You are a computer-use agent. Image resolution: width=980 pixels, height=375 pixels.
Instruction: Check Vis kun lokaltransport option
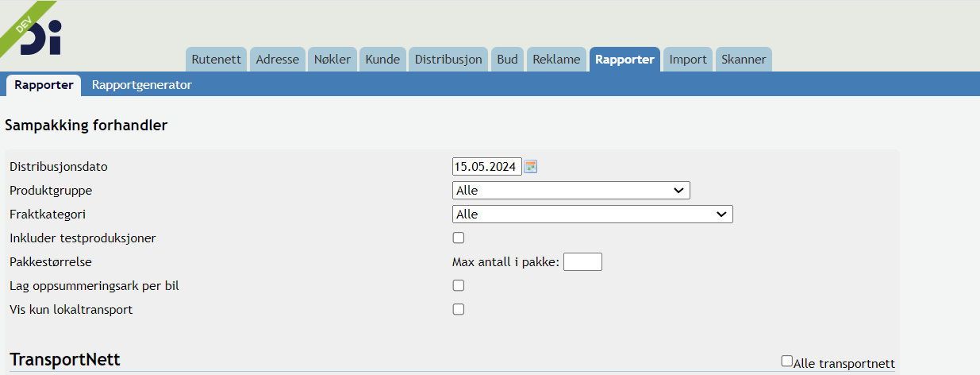[458, 309]
